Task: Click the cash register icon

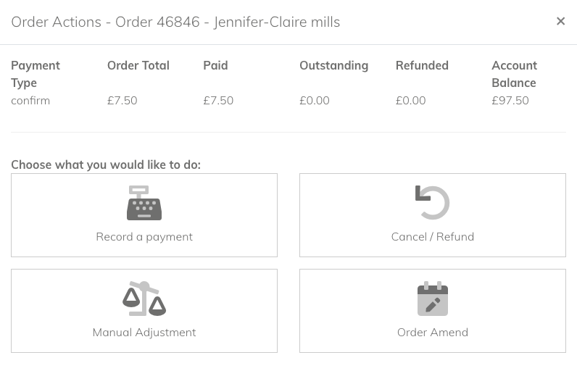Action: 144,203
